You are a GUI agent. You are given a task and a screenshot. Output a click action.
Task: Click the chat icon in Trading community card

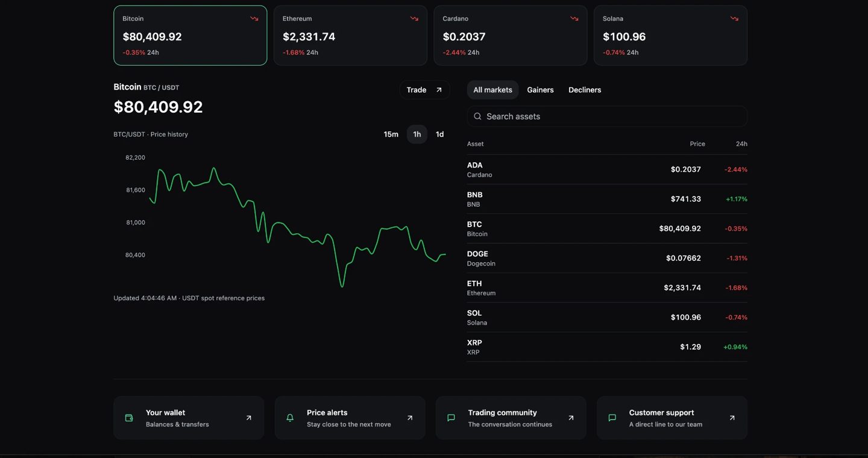(x=451, y=418)
